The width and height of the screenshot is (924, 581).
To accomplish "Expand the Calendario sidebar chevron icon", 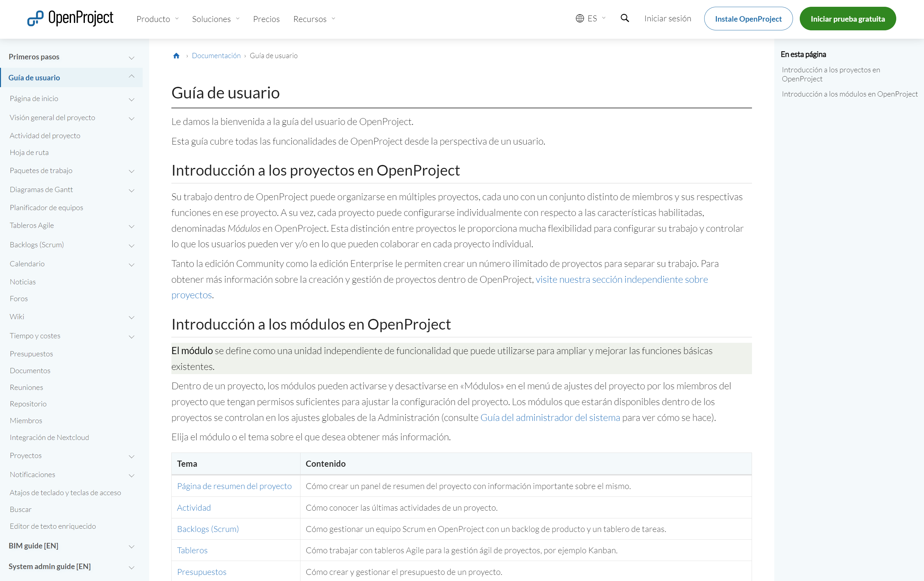I will tap(132, 265).
